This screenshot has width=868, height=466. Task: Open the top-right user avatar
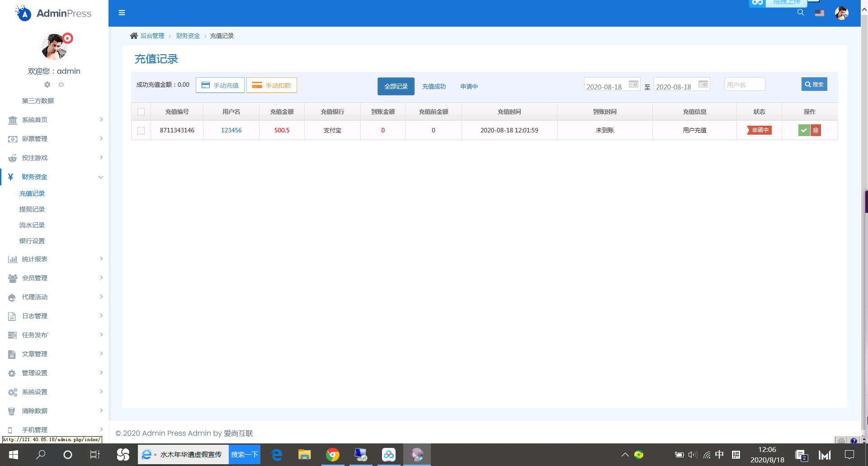pos(842,13)
